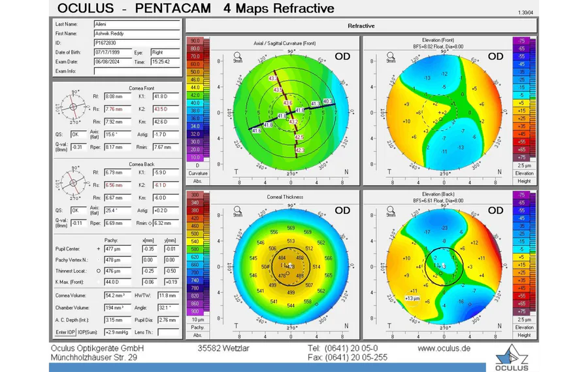
Task: Click the ID field P1672830
Action: click(137, 42)
